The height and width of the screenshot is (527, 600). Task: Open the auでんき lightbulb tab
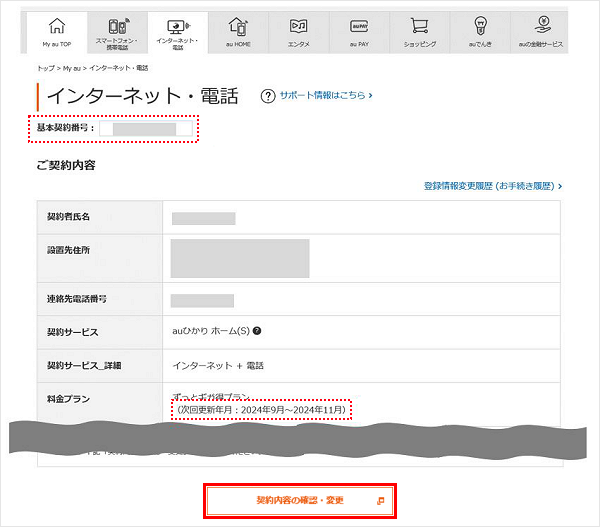480,33
